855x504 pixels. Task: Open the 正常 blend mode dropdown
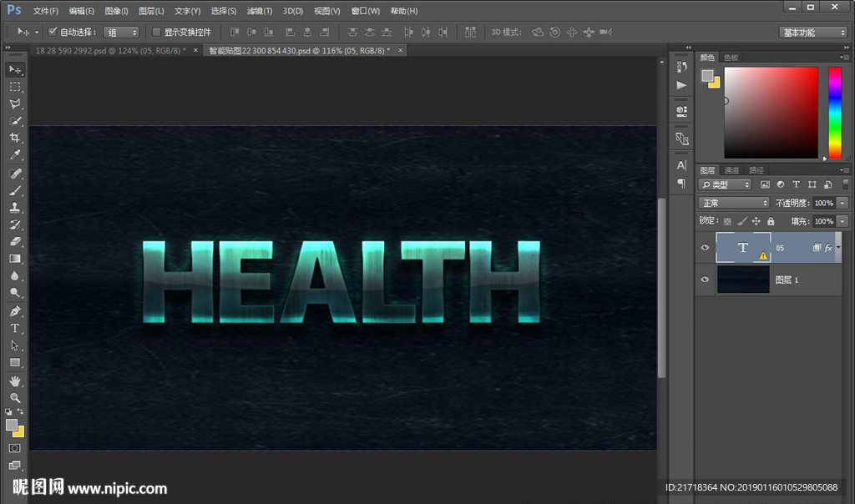click(734, 203)
